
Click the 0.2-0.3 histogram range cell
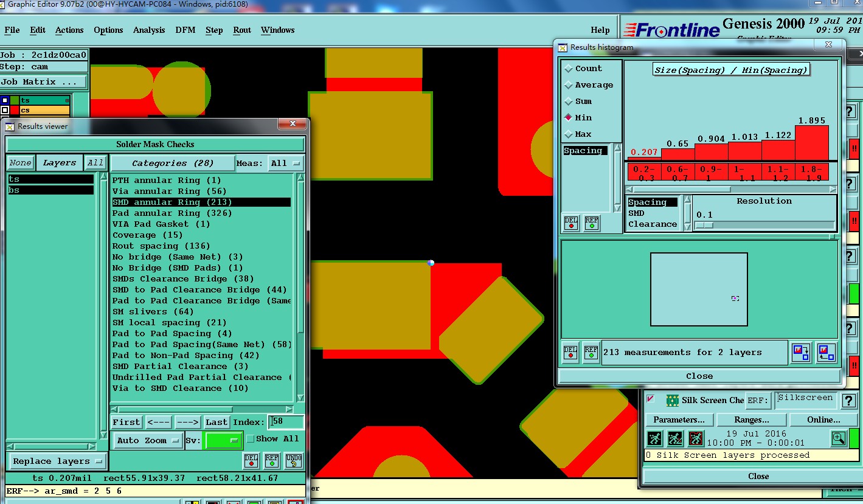[644, 173]
